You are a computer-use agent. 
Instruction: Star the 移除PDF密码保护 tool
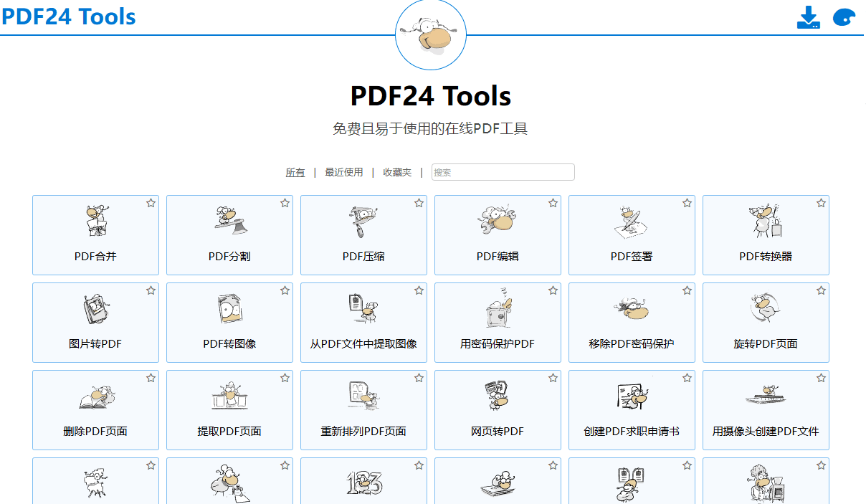pyautogui.click(x=687, y=290)
